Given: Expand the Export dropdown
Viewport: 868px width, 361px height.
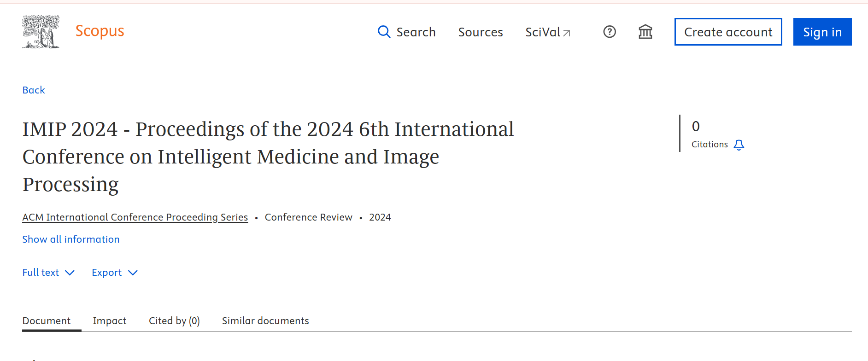Looking at the screenshot, I should click(115, 273).
